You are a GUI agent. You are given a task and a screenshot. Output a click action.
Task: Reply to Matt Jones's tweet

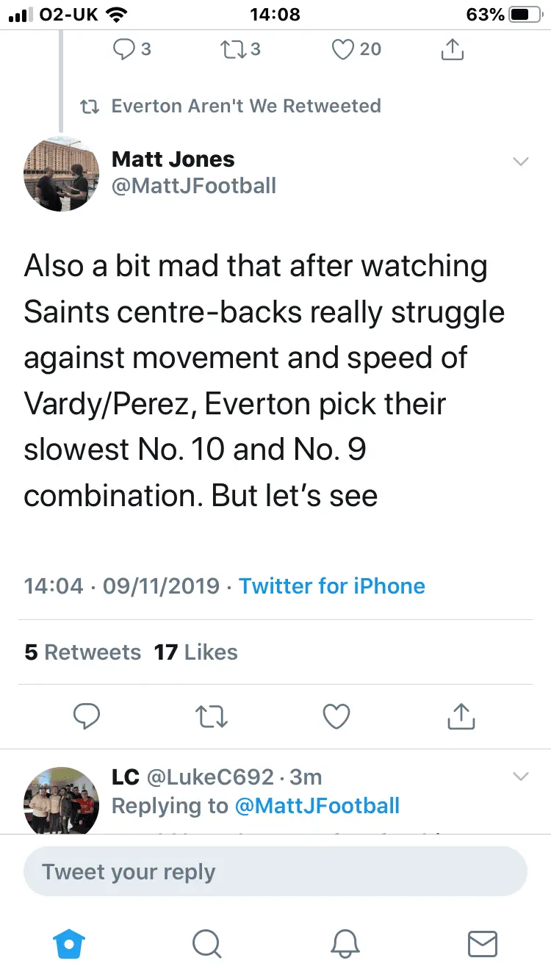[x=87, y=716]
